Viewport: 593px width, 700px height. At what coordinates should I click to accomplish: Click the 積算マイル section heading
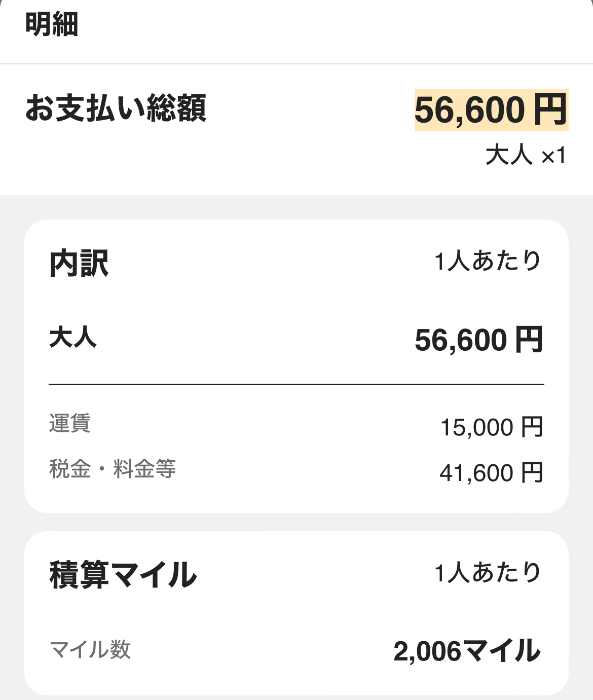click(123, 575)
